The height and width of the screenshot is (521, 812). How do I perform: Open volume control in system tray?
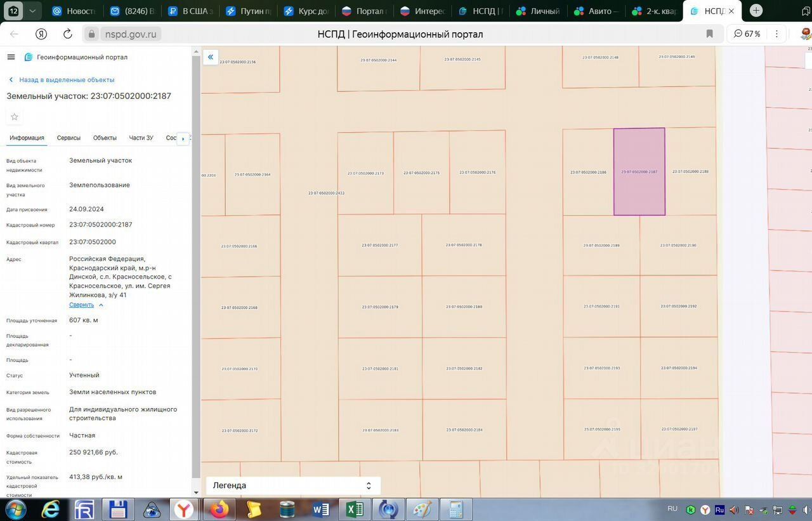click(x=735, y=510)
